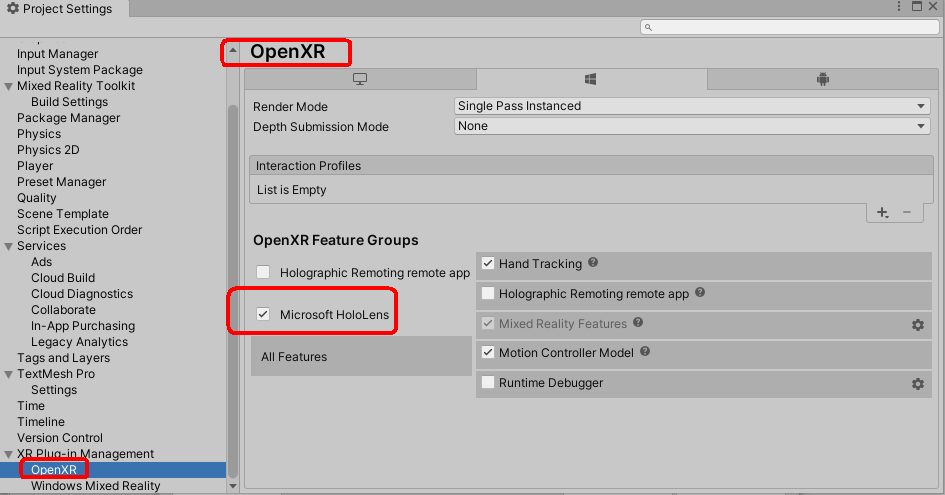This screenshot has height=495, width=945.
Task: Collapse the TextMesh Pro tree node
Action: [8, 374]
